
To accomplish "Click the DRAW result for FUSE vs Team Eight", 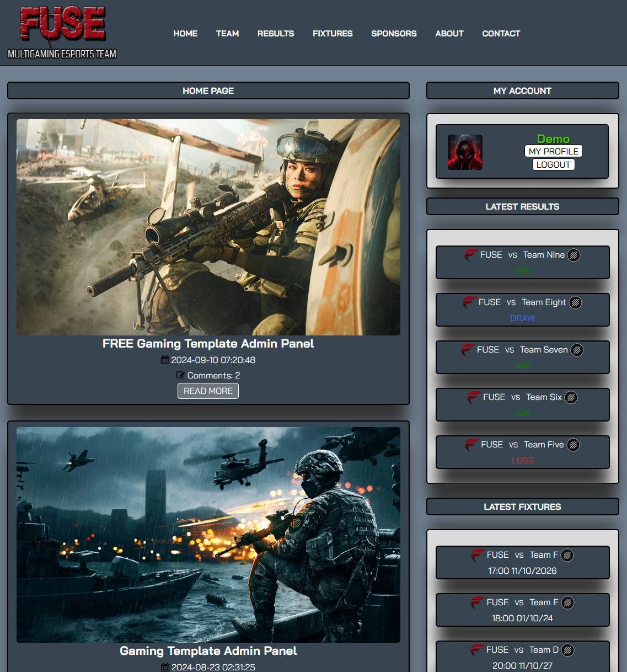I will click(522, 318).
